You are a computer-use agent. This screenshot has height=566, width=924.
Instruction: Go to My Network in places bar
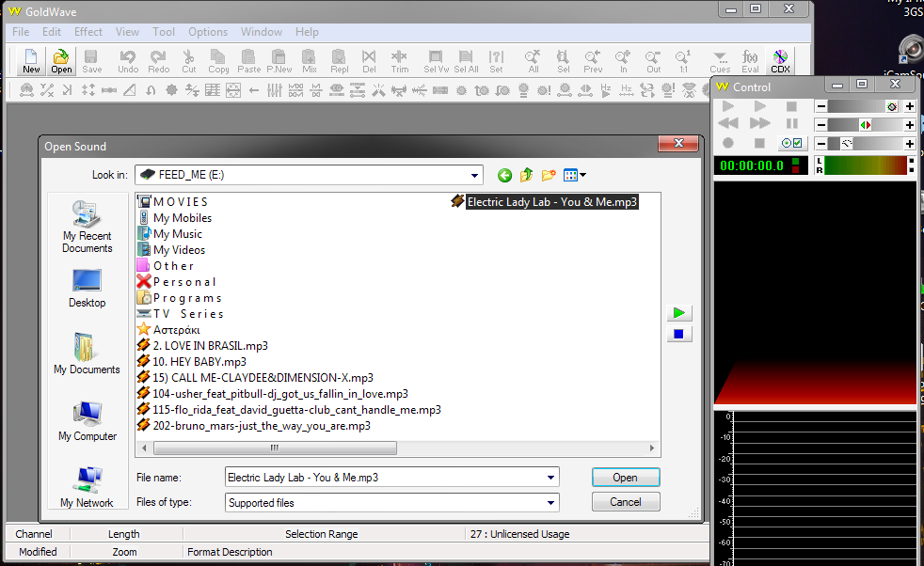[x=87, y=487]
